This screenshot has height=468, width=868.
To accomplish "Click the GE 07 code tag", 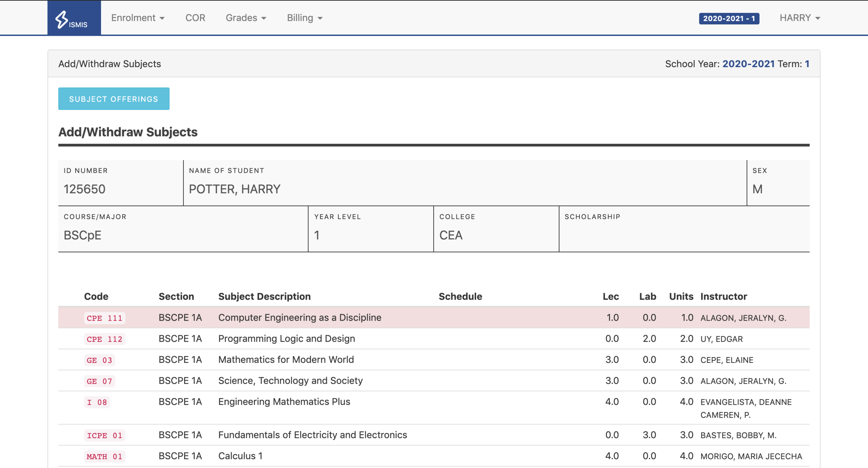I will pos(99,381).
